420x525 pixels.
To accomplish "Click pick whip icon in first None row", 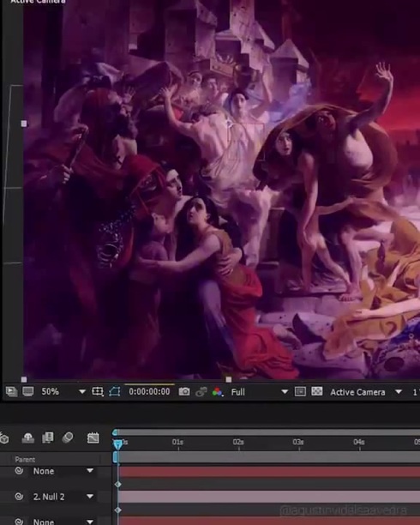I will click(x=20, y=471).
